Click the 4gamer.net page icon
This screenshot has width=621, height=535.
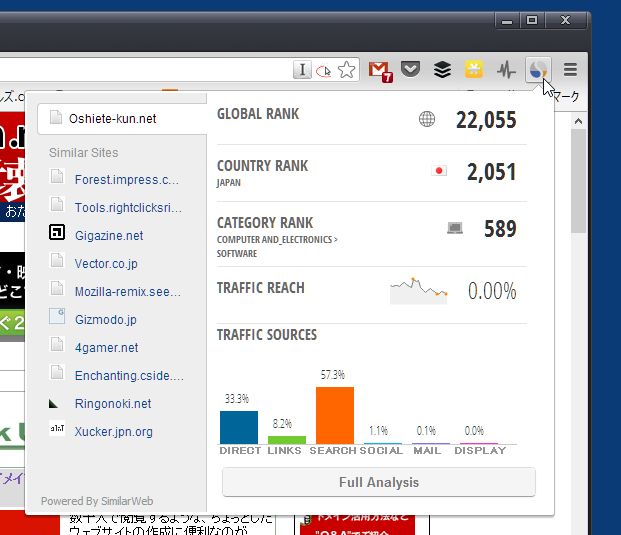[x=57, y=344]
